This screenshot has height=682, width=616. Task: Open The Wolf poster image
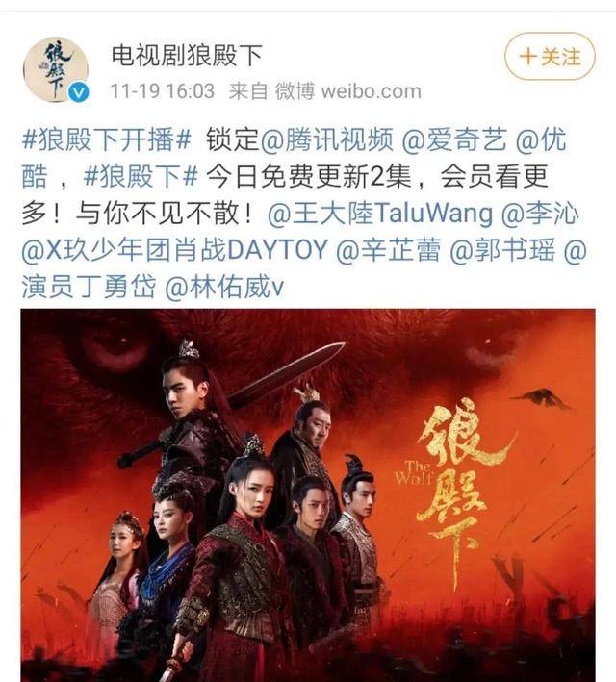coord(308,495)
